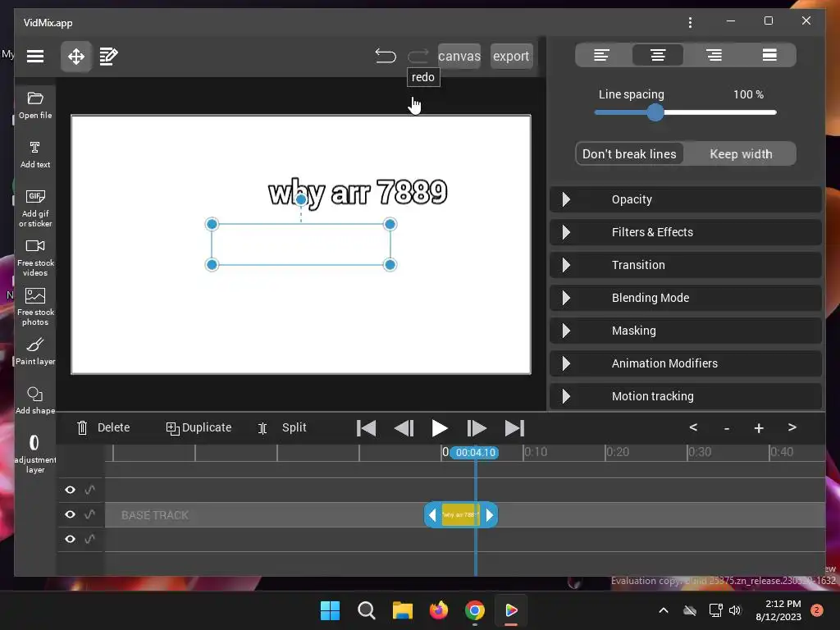The image size is (840, 630).
Task: Expand the Blending Mode section
Action: click(x=686, y=298)
